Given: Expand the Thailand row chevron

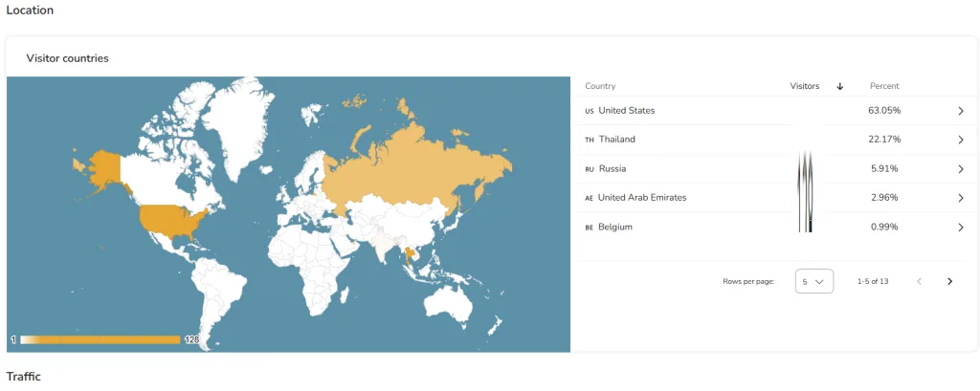Looking at the screenshot, I should coord(961,140).
